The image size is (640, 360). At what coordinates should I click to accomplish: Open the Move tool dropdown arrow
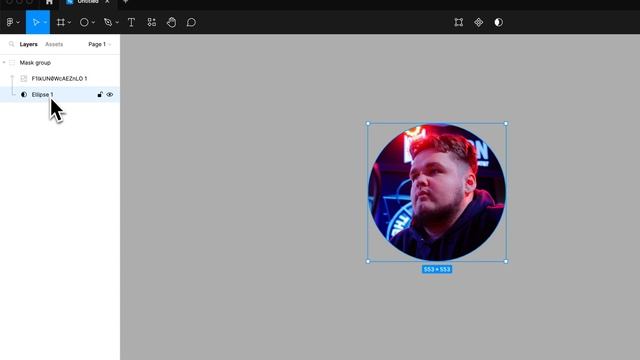tap(45, 22)
